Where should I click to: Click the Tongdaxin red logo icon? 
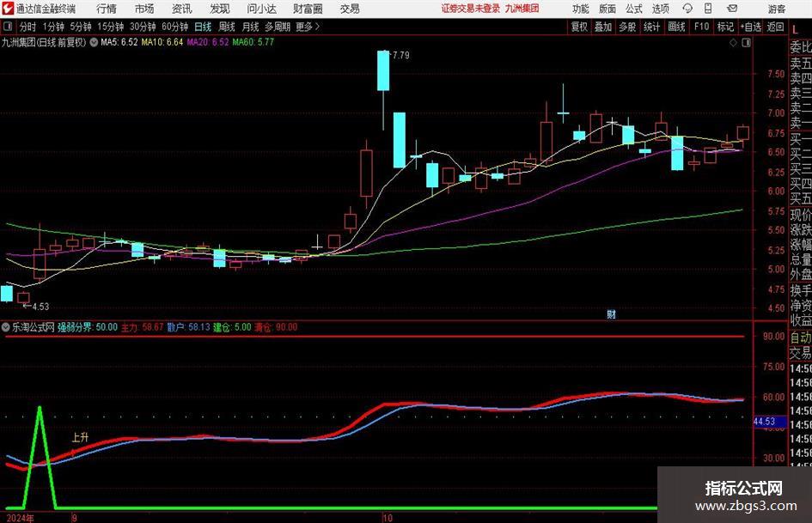[x=7, y=9]
